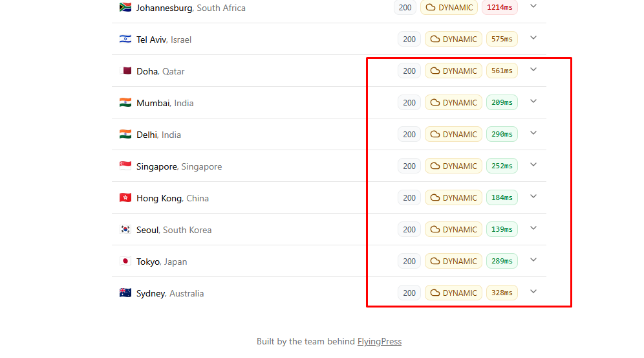
Task: Select the Doha, Qatar location name
Action: pyautogui.click(x=160, y=71)
